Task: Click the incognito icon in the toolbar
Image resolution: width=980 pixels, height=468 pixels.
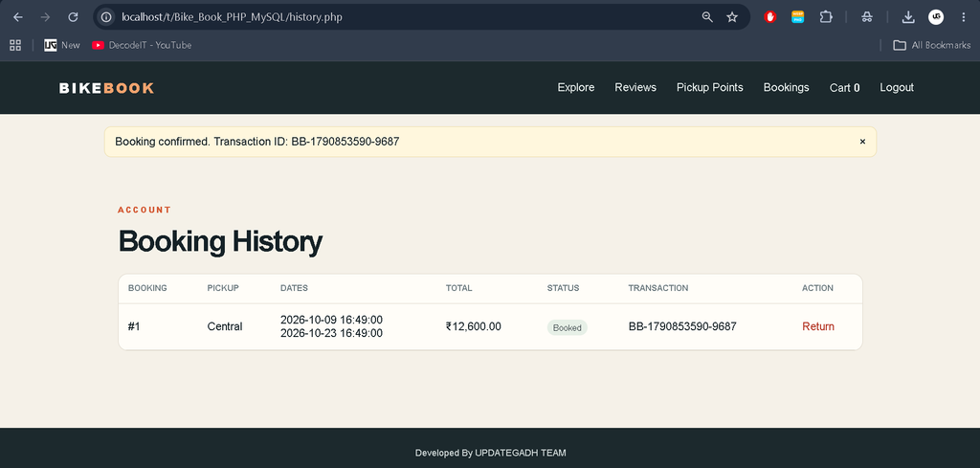Action: click(866, 17)
